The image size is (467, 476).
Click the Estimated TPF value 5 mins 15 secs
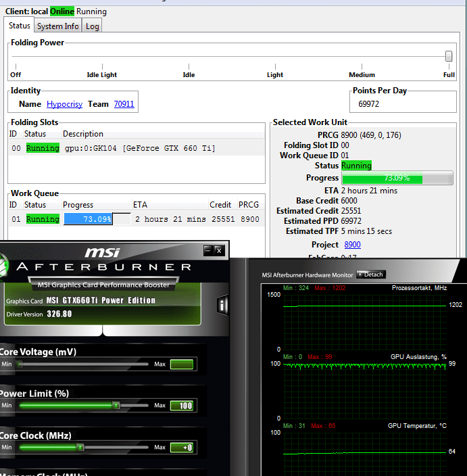tap(366, 231)
